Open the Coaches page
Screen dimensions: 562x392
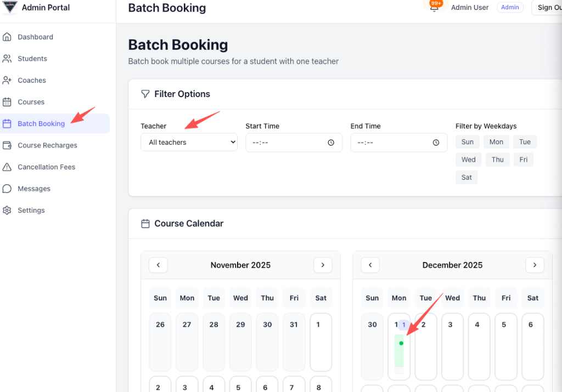click(x=32, y=80)
